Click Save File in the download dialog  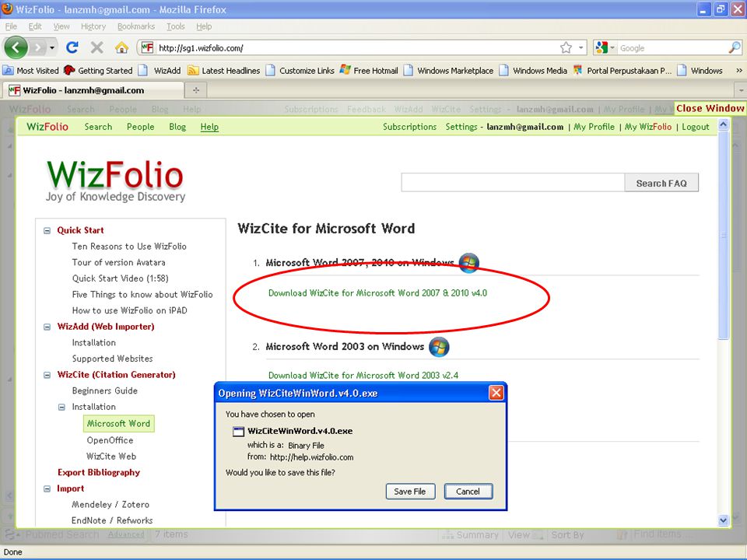click(410, 492)
